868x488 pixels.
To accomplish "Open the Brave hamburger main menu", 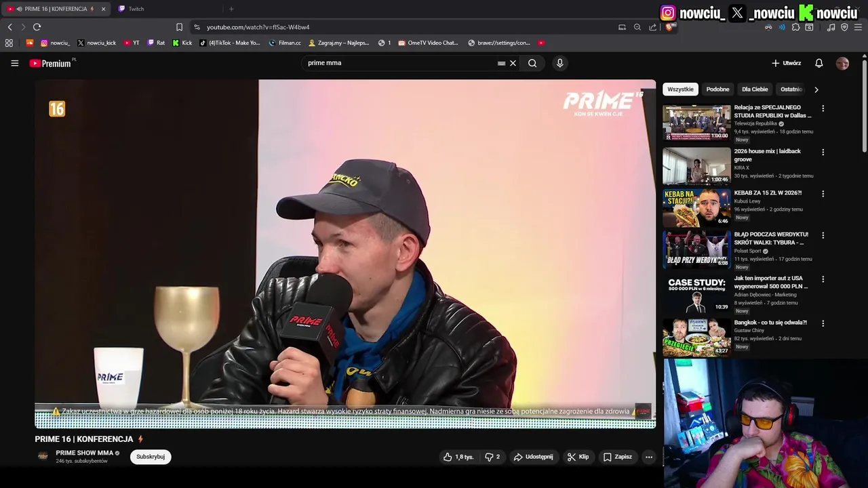I will [x=859, y=27].
